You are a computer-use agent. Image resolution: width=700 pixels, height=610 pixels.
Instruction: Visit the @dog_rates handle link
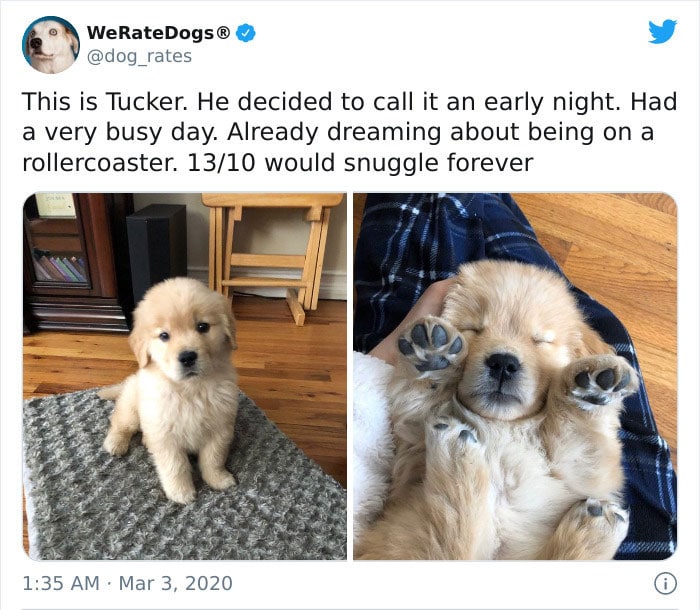139,56
